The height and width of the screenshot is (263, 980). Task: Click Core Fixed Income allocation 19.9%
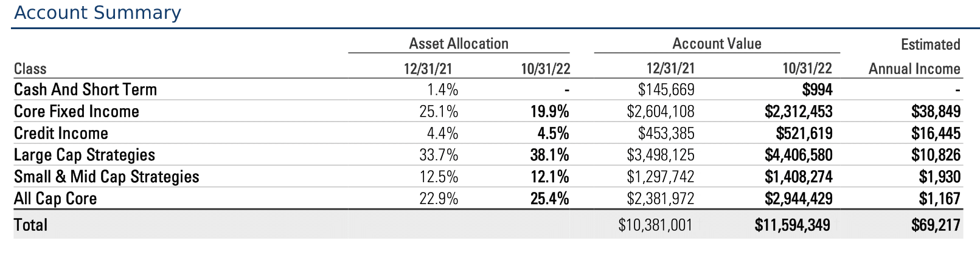click(549, 111)
